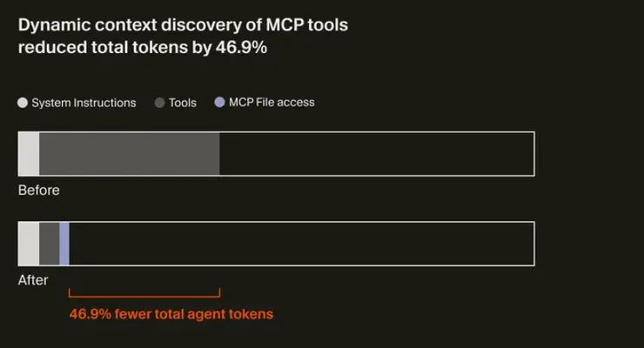Click the gray Tools legend dot
Screen dimensions: 644x348
coord(159,103)
